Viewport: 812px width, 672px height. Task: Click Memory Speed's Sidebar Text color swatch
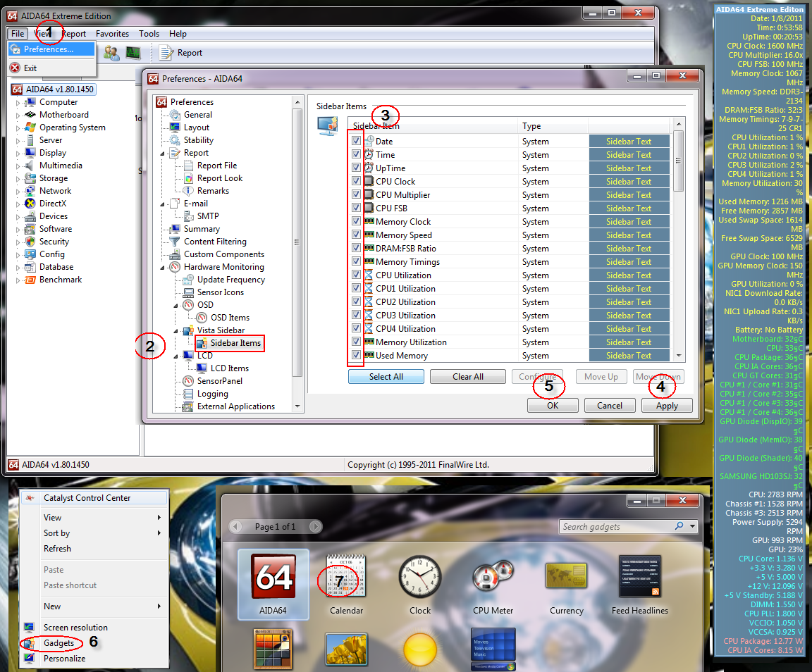[x=629, y=235]
